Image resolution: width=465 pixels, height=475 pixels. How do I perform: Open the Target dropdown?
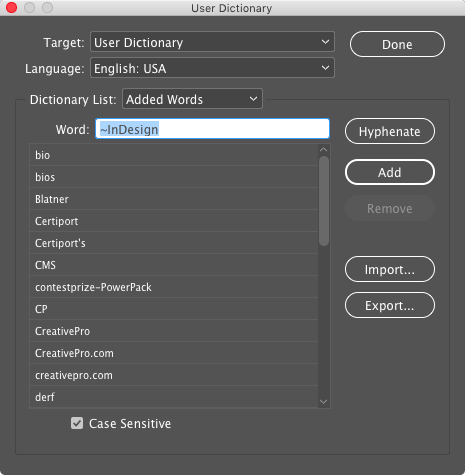212,42
